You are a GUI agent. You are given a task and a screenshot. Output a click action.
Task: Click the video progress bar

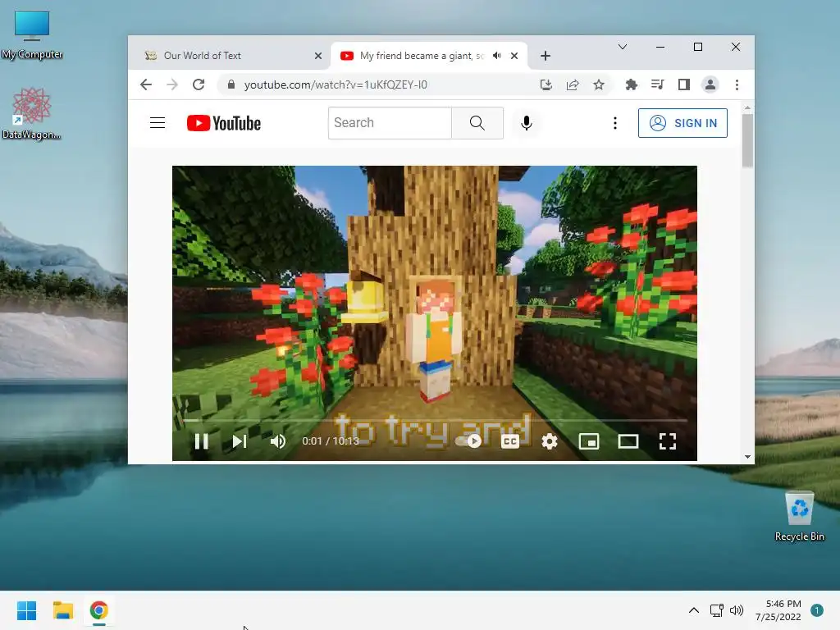click(x=435, y=421)
